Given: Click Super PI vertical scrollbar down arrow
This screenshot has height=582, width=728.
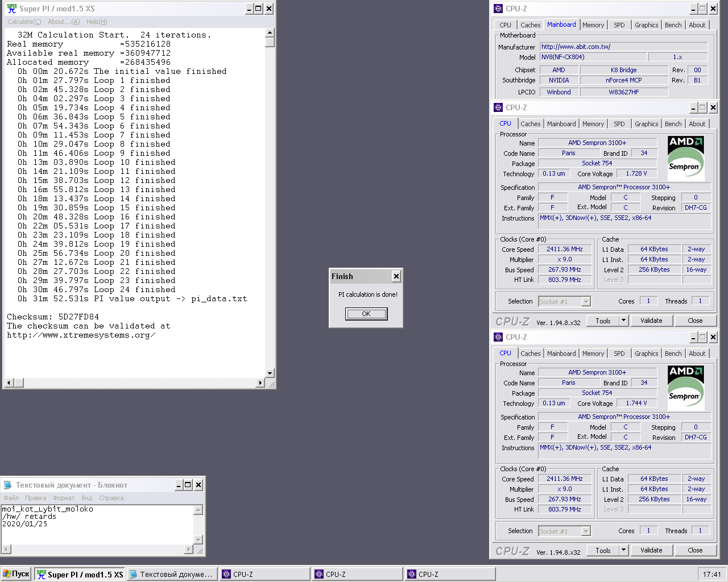Looking at the screenshot, I should click(x=270, y=373).
